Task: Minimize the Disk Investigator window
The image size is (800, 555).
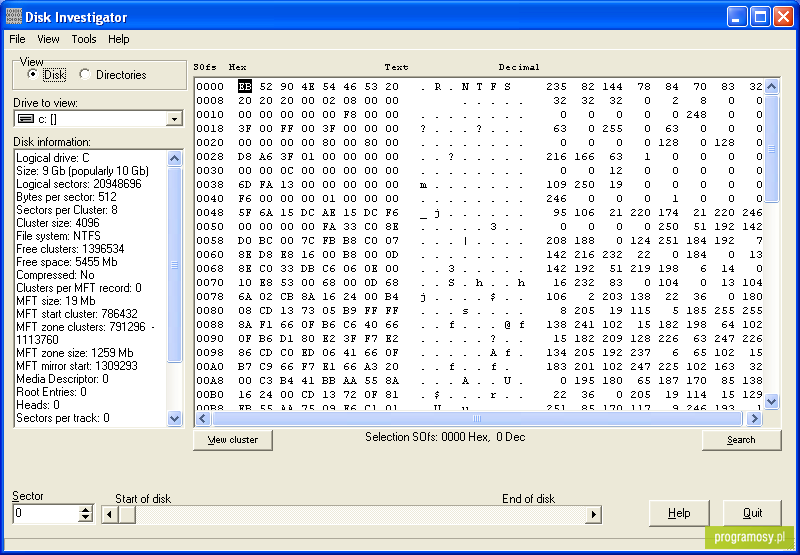Action: click(x=737, y=17)
